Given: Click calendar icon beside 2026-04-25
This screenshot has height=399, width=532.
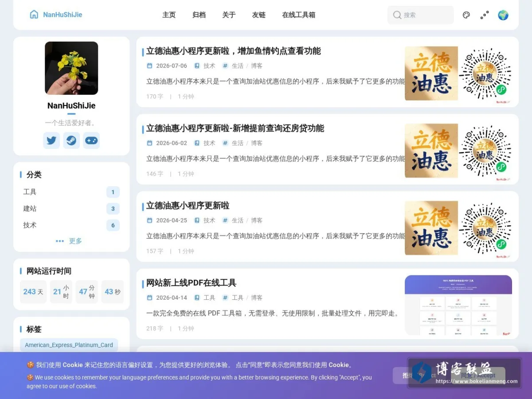Looking at the screenshot, I should [149, 220].
